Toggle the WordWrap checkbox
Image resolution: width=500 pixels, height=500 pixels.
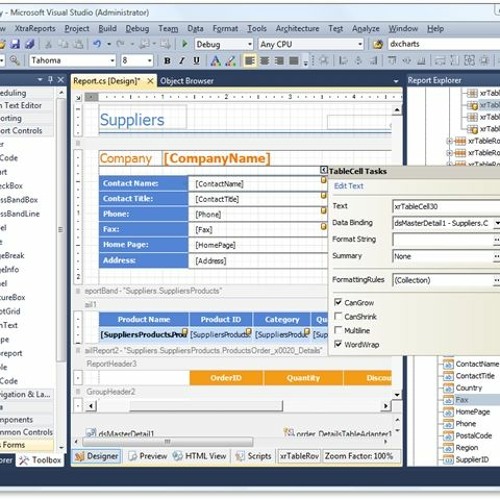click(338, 344)
